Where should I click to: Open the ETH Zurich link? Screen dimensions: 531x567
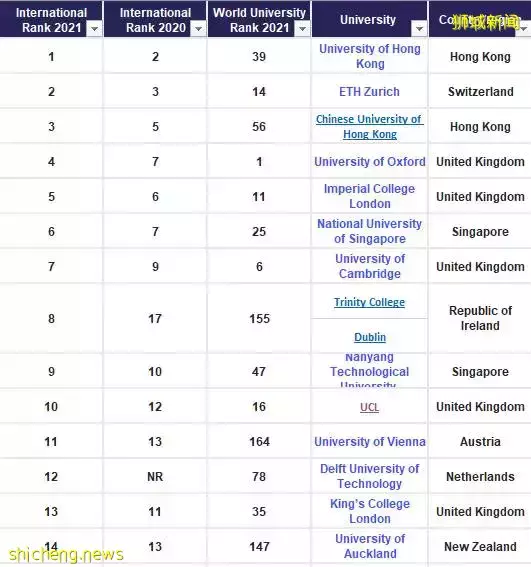[369, 91]
